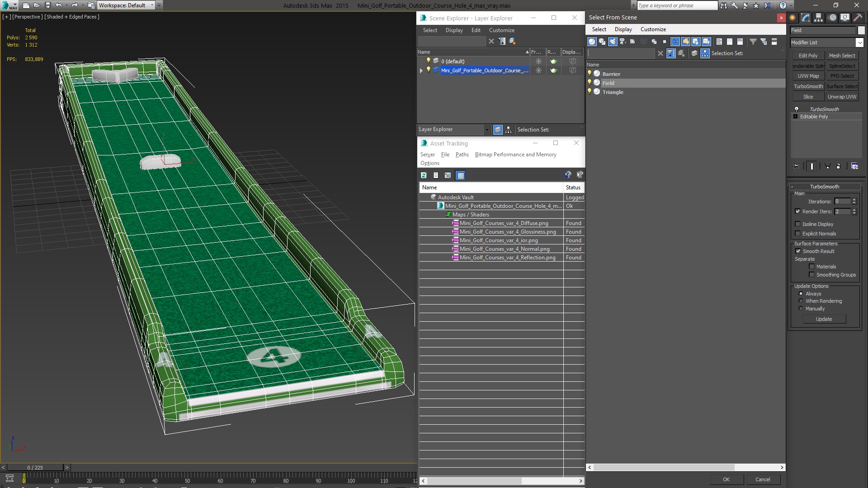Screen dimensions: 868x488
Task: Toggle Display Cameras filter in Select From Scene
Action: pyautogui.click(x=623, y=42)
